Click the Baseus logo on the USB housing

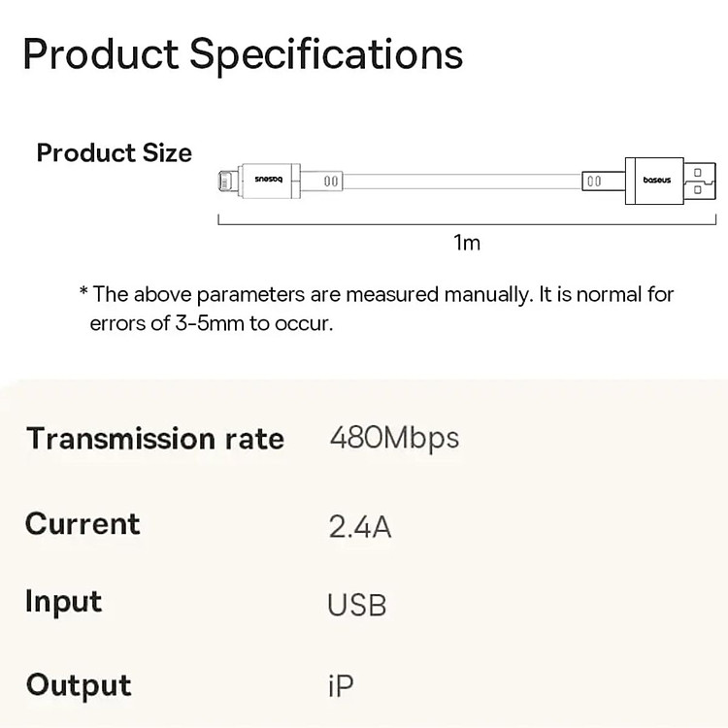(x=656, y=181)
